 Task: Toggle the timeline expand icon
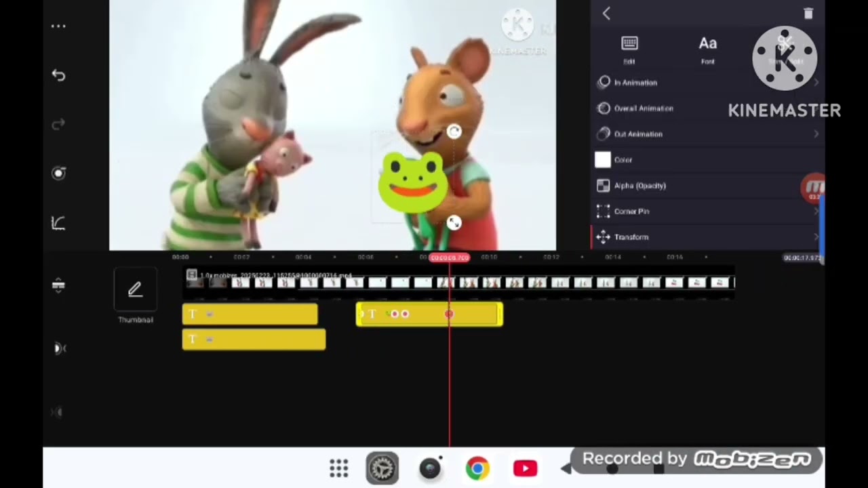58,285
